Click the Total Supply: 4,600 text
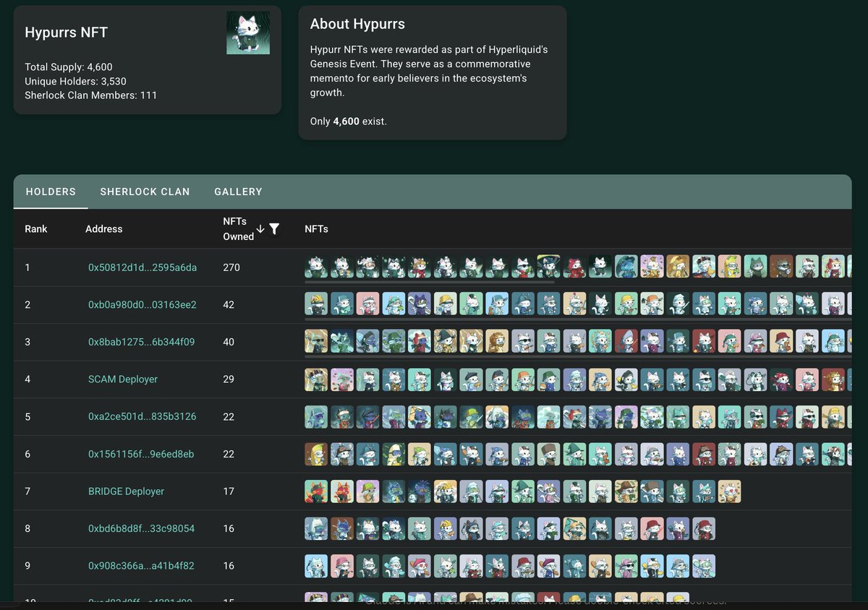The image size is (868, 610). tap(69, 67)
